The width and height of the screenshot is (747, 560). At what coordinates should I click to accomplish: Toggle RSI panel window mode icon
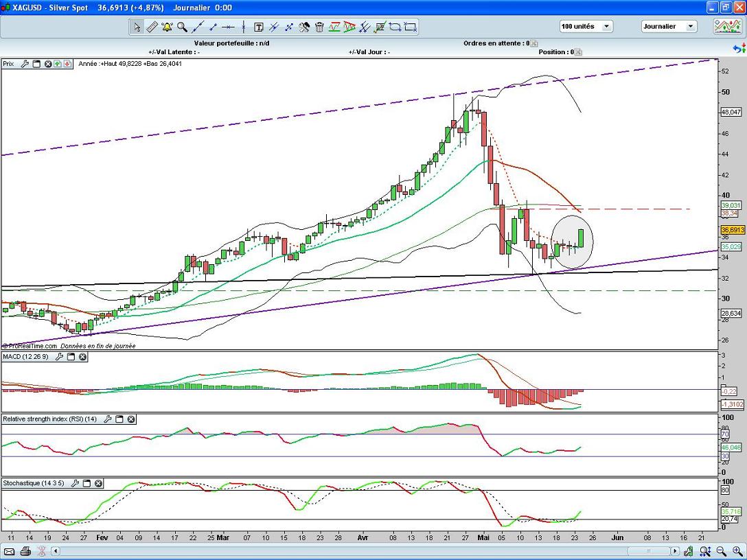(x=119, y=419)
